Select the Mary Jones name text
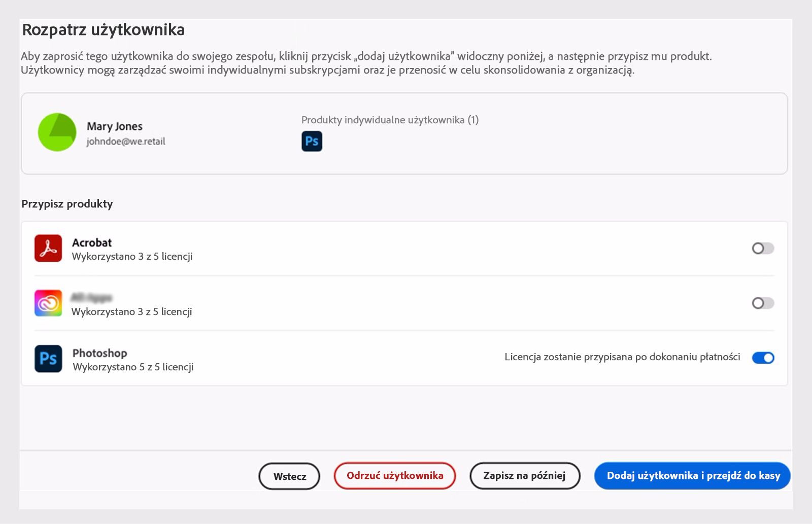812x524 pixels. click(115, 126)
